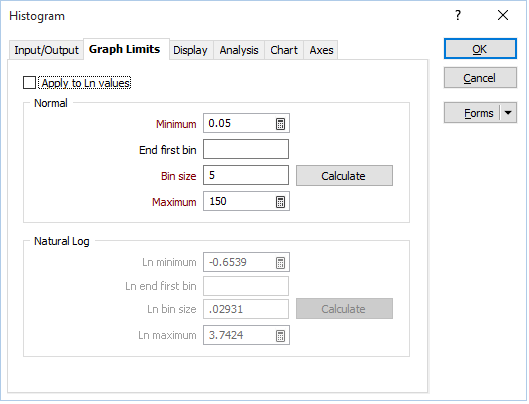
Task: Focus the End first bin field
Action: pos(246,149)
